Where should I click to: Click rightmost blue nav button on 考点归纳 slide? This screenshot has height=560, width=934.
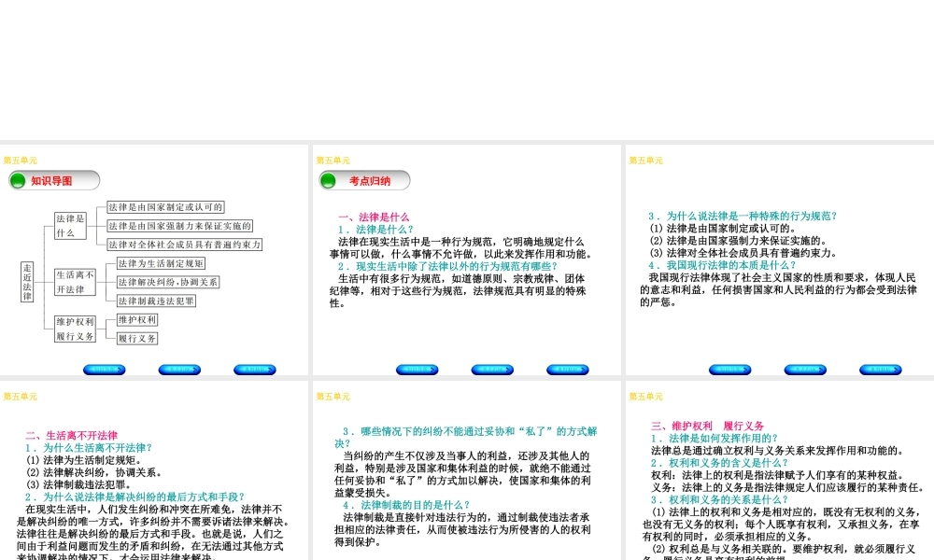pyautogui.click(x=568, y=370)
